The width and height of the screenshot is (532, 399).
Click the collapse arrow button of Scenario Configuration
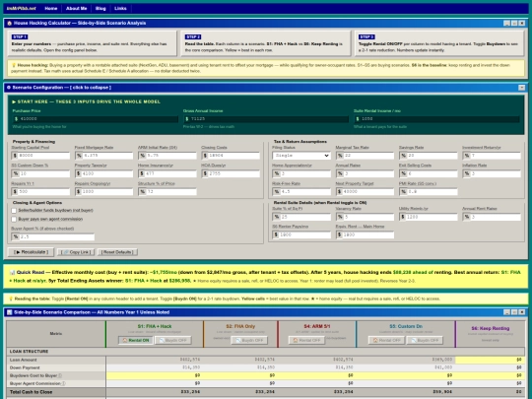522,88
